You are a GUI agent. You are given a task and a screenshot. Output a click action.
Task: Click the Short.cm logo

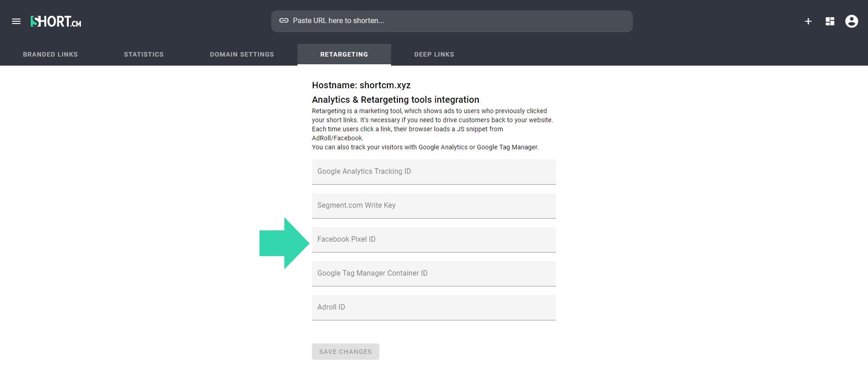tap(56, 21)
